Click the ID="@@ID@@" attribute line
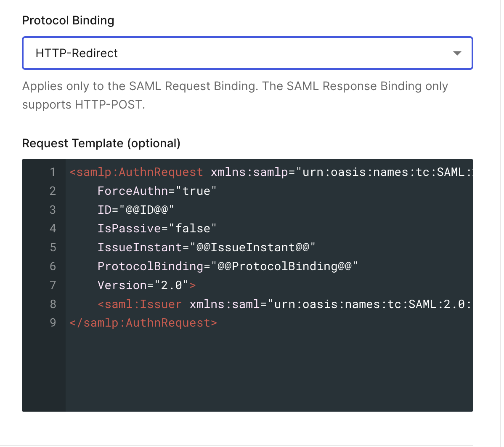 [x=135, y=210]
